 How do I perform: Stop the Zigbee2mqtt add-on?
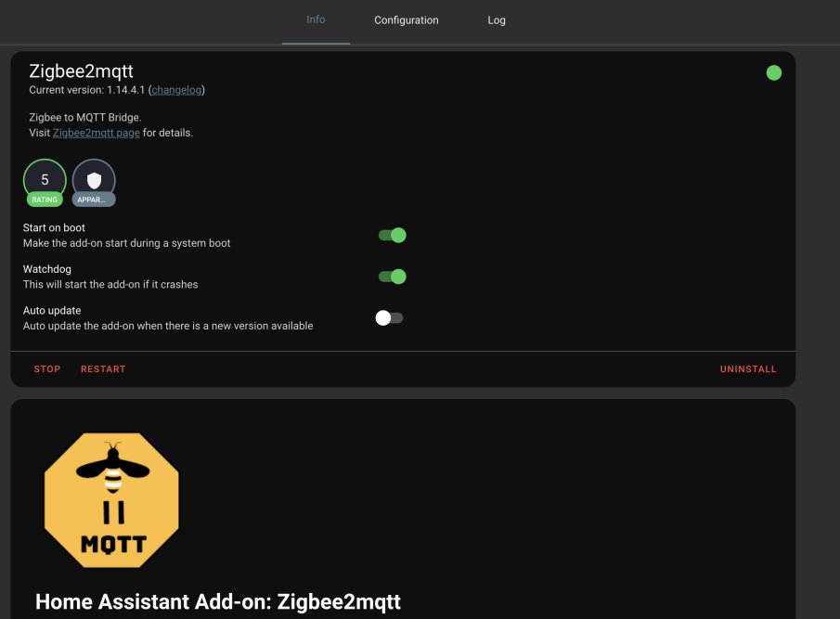pos(47,369)
